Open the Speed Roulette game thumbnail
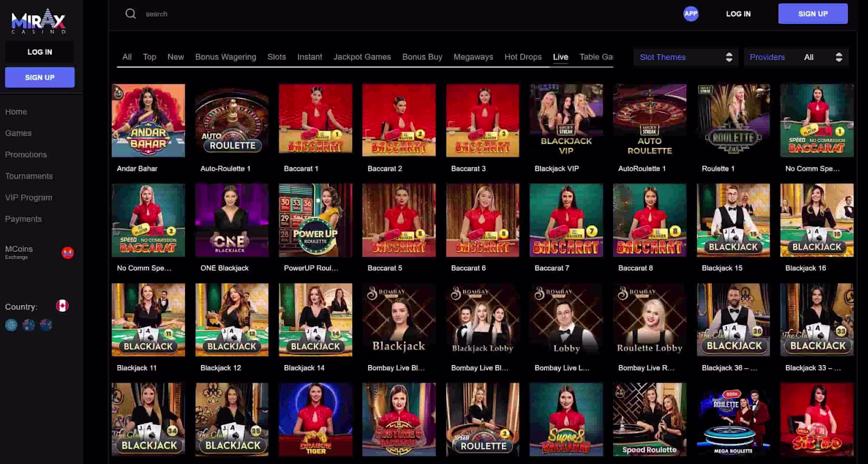The height and width of the screenshot is (464, 868). 650,420
